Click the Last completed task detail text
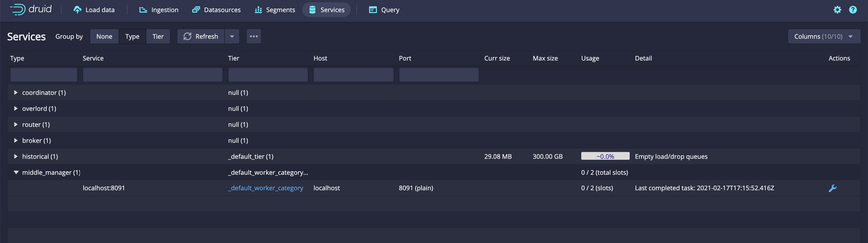The height and width of the screenshot is (243, 868). click(704, 188)
